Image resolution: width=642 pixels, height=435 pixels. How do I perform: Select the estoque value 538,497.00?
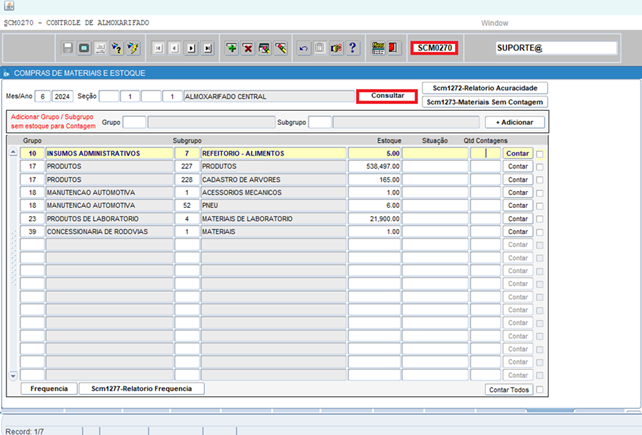point(374,166)
